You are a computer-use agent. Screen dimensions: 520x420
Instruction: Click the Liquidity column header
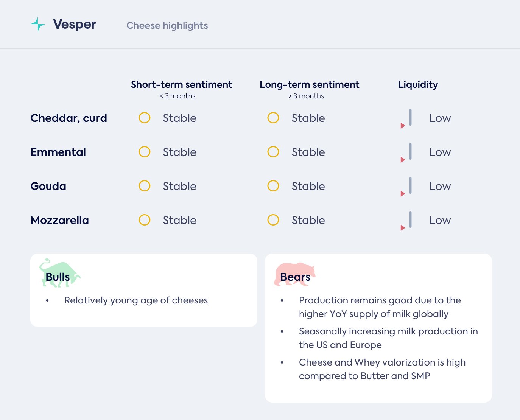[x=418, y=85]
